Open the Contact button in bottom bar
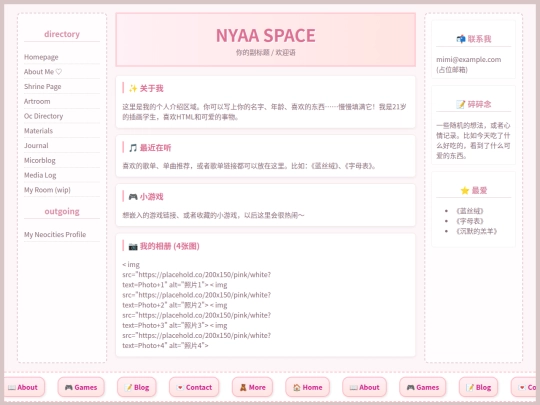This screenshot has width=540, height=405. pos(194,387)
